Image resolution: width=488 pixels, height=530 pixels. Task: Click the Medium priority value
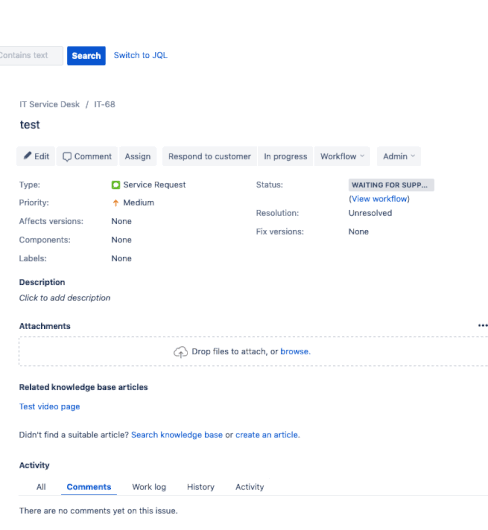click(x=139, y=202)
